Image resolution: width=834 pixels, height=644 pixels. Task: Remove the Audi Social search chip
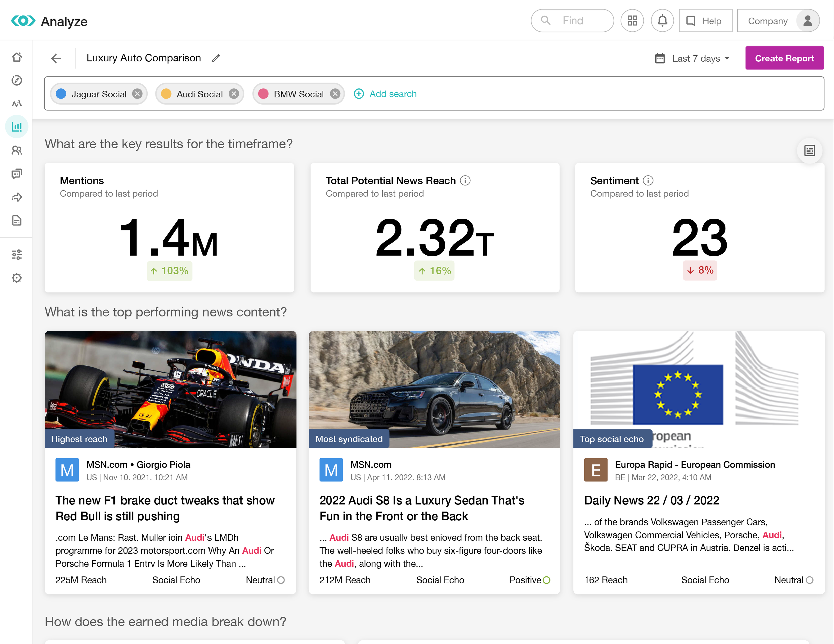coord(234,94)
